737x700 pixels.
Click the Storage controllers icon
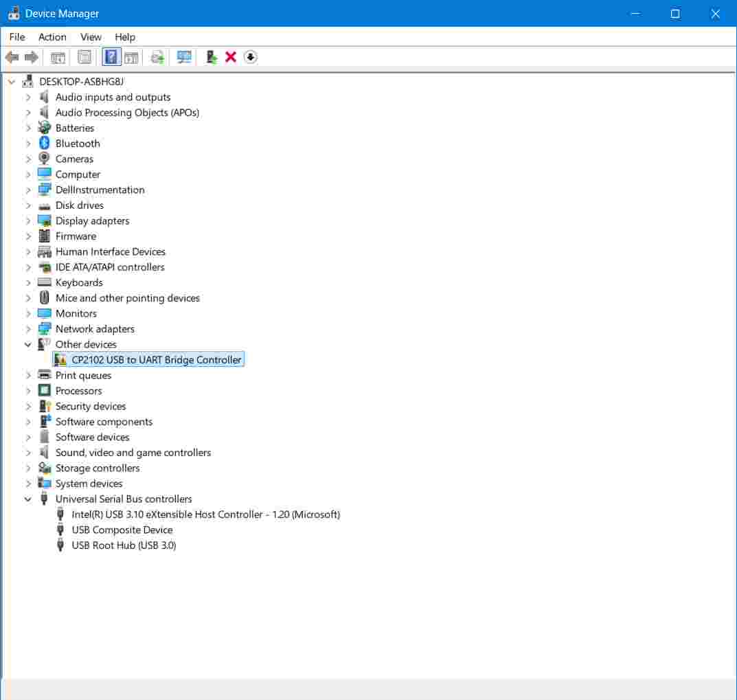coord(44,468)
